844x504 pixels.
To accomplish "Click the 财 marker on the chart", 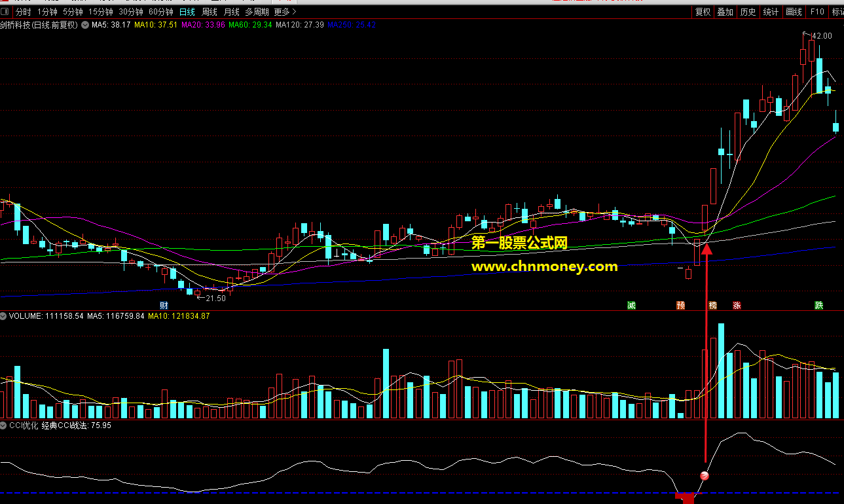I will [164, 305].
